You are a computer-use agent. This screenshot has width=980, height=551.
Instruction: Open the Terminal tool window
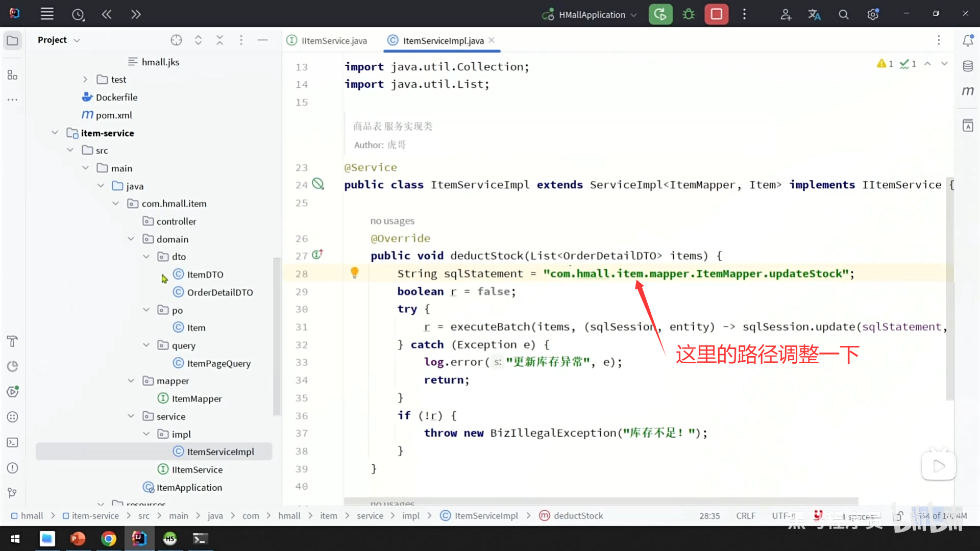coord(13,442)
